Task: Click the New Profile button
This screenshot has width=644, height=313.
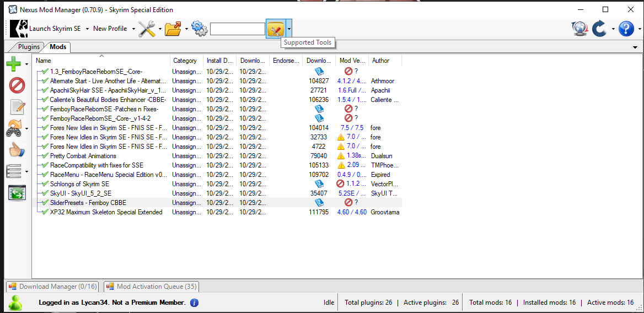Action: pyautogui.click(x=110, y=29)
